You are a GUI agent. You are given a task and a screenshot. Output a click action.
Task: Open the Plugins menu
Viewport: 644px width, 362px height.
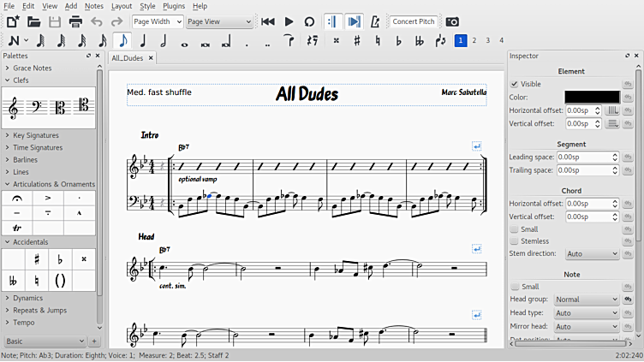click(173, 6)
